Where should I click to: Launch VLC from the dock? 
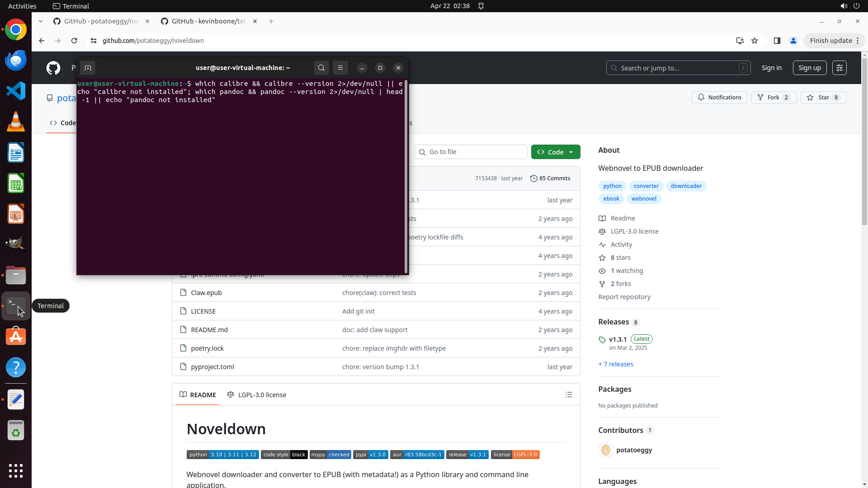click(x=16, y=122)
